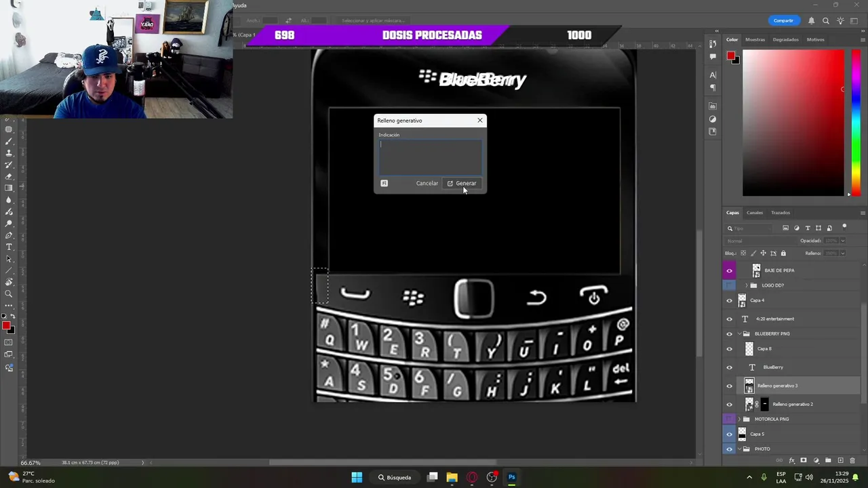
Task: Pick a color in the saturation field
Action: 793,123
